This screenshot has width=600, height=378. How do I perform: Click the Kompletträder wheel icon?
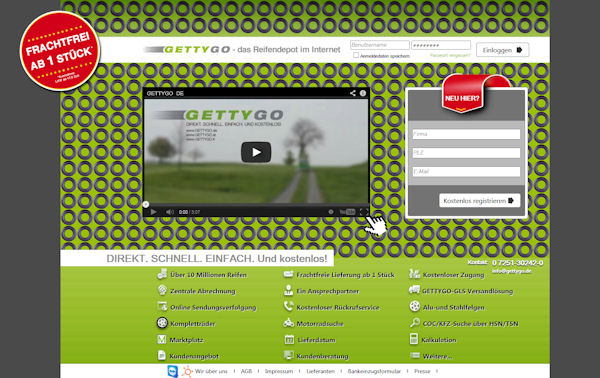(162, 323)
